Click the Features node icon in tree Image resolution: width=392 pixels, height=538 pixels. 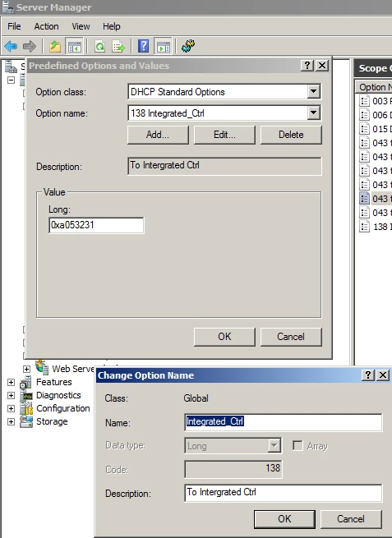[26, 382]
